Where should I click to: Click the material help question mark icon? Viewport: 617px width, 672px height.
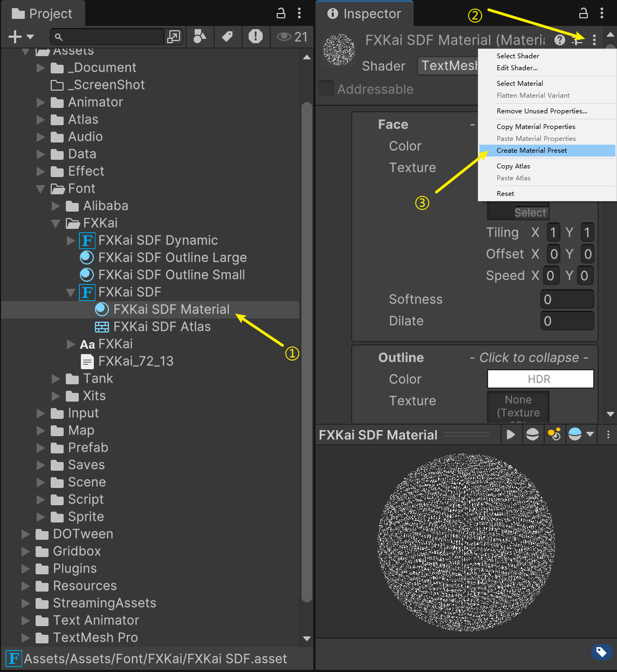[560, 40]
